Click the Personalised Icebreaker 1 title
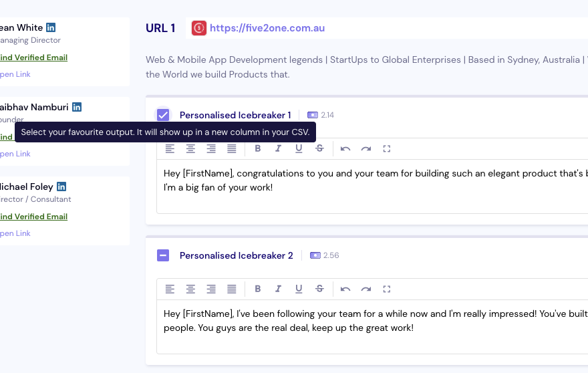The image size is (588, 373). tap(235, 115)
